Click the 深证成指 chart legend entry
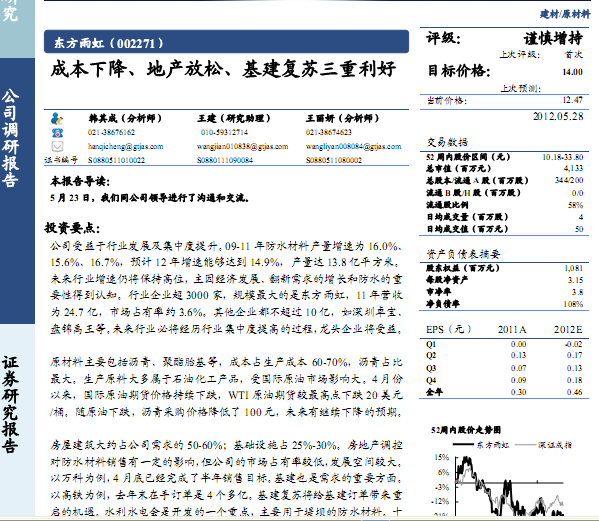This screenshot has width=599, height=521. [x=543, y=445]
